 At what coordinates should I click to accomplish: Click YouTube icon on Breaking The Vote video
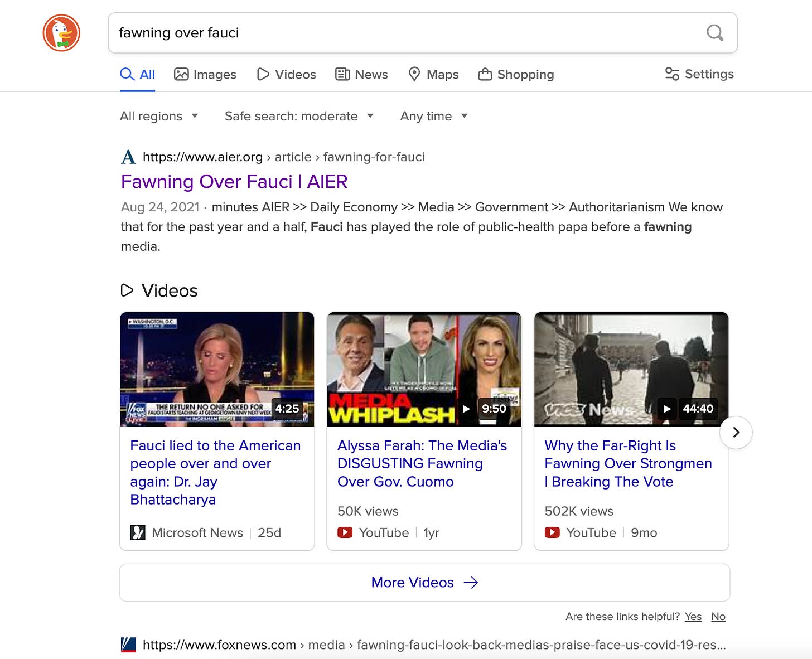coord(552,532)
